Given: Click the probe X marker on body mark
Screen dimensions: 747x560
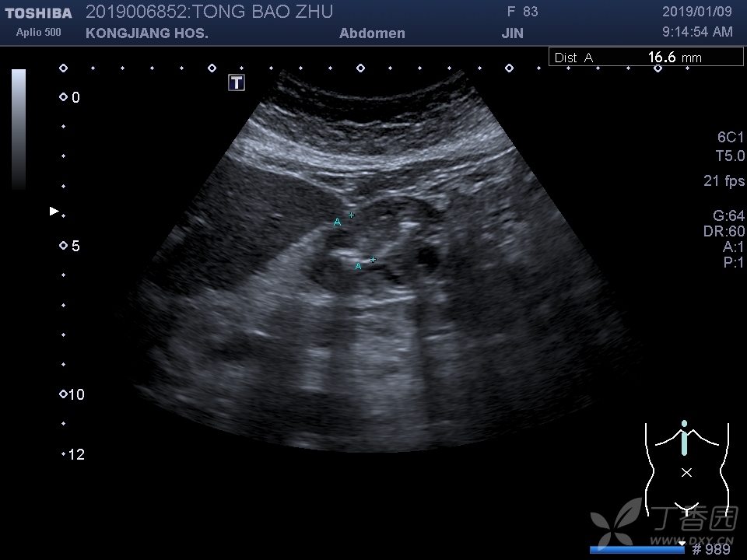Looking at the screenshot, I should tap(686, 472).
